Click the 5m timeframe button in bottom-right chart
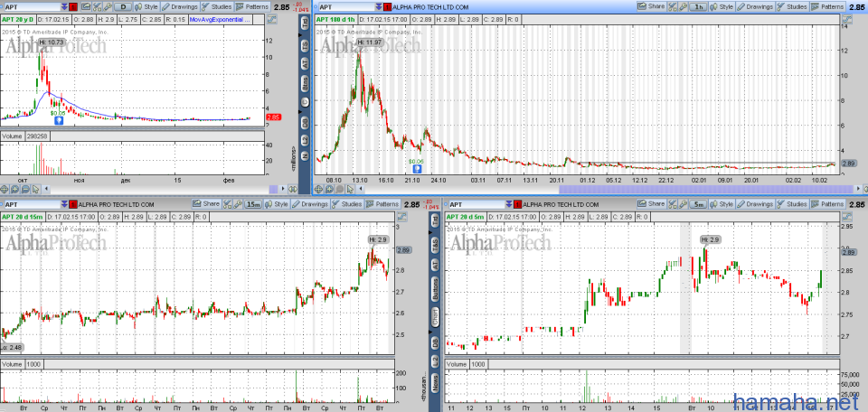Image resolution: width=868 pixels, height=412 pixels. pyautogui.click(x=699, y=204)
